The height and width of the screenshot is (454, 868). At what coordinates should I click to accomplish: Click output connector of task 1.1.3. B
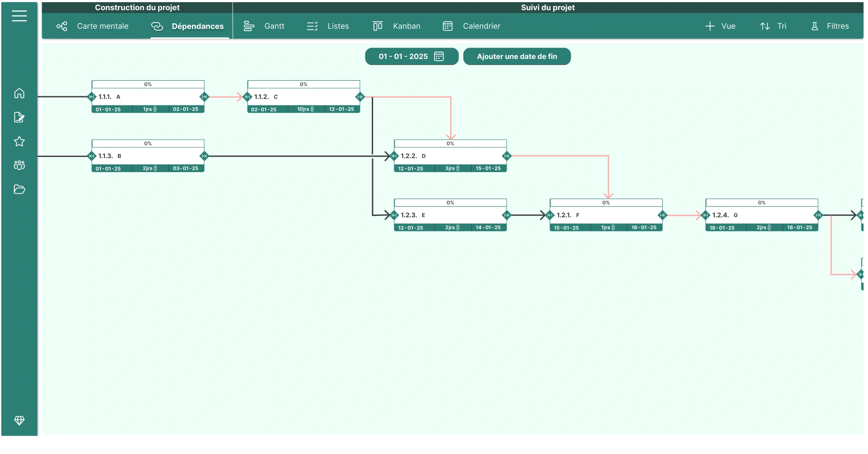pos(204,156)
